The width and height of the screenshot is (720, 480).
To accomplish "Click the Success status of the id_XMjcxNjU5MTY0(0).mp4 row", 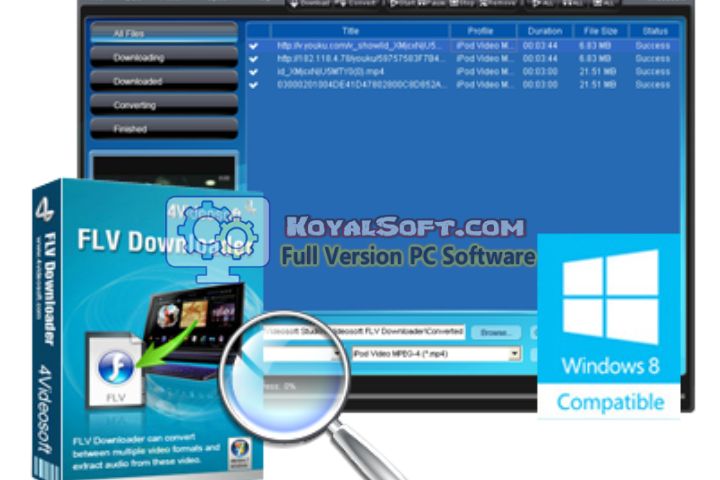I will click(x=652, y=72).
